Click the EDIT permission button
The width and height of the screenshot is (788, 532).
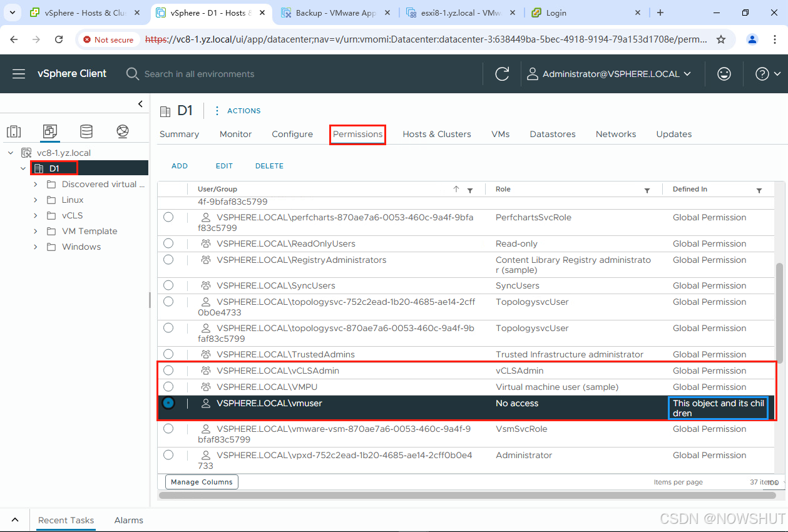click(x=224, y=166)
